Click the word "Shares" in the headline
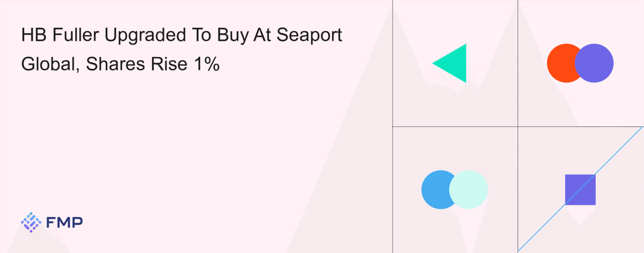The image size is (644, 253). (115, 64)
